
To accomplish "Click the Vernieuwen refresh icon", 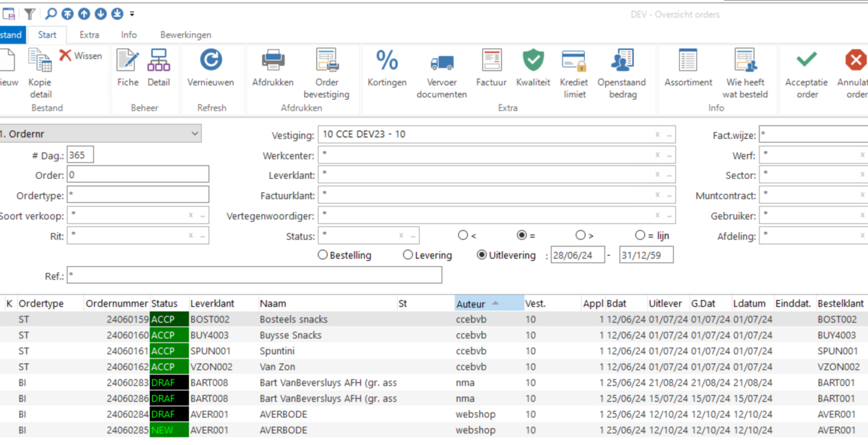I will 211,60.
